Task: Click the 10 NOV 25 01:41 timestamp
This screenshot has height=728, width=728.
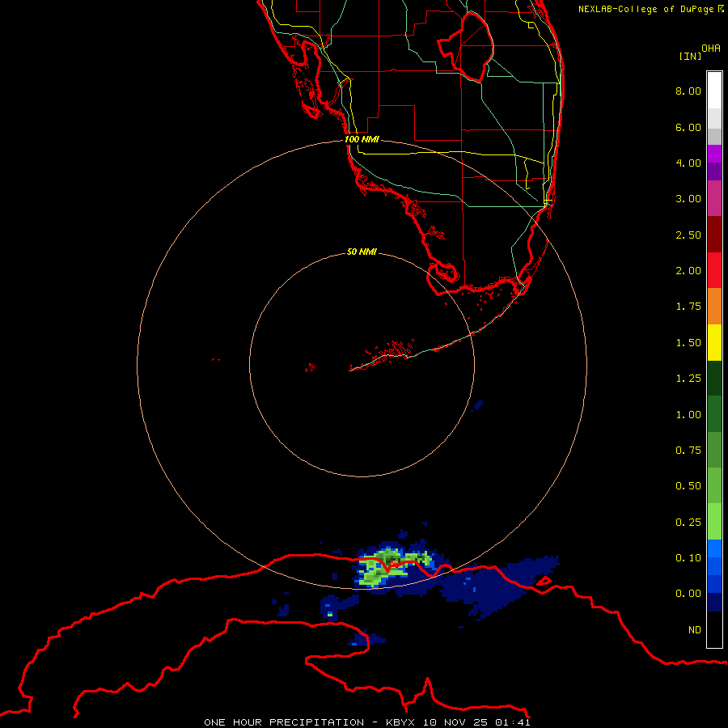Action: click(x=476, y=722)
